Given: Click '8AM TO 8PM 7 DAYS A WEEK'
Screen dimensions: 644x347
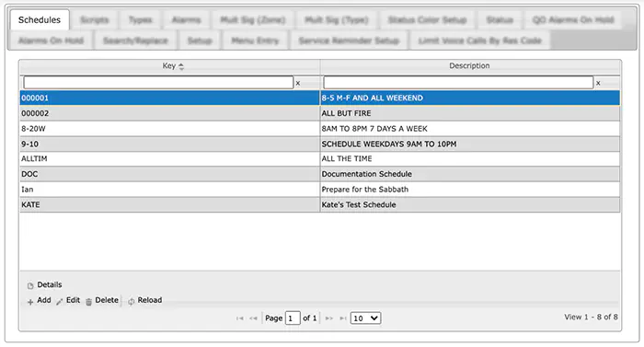Looking at the screenshot, I should (x=470, y=129).
